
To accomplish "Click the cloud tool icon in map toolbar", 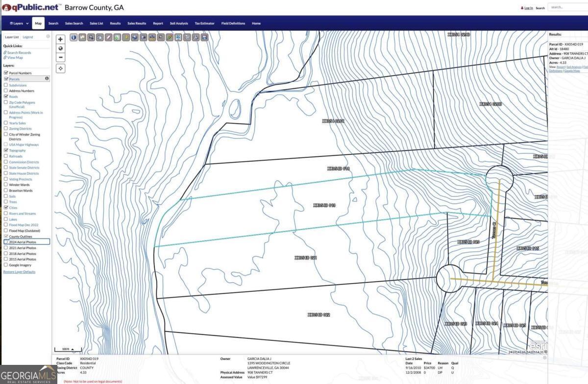I will 100,37.
